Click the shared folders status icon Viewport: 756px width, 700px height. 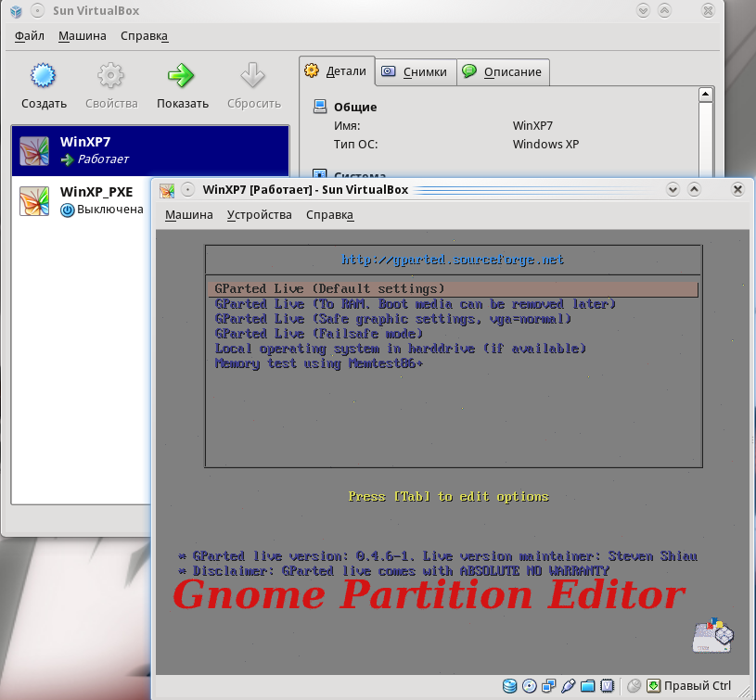click(x=587, y=685)
